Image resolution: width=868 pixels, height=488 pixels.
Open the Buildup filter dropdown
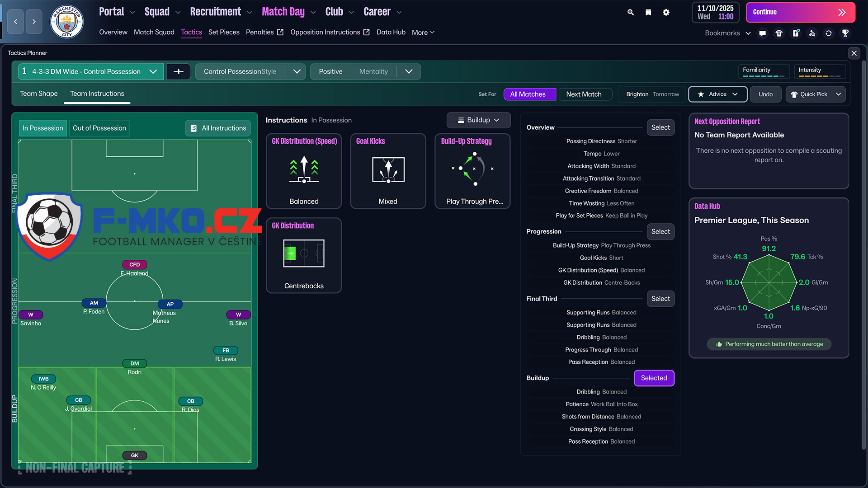click(478, 120)
